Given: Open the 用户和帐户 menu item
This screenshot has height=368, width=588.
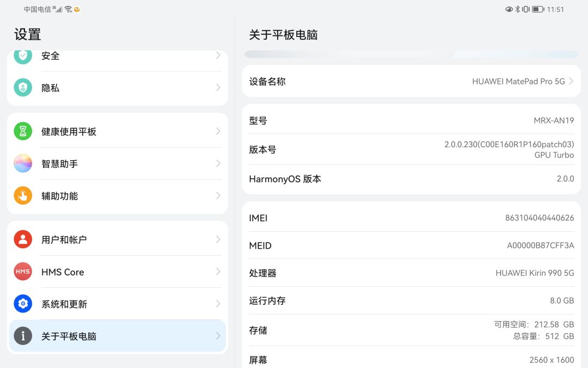Looking at the screenshot, I should [118, 239].
